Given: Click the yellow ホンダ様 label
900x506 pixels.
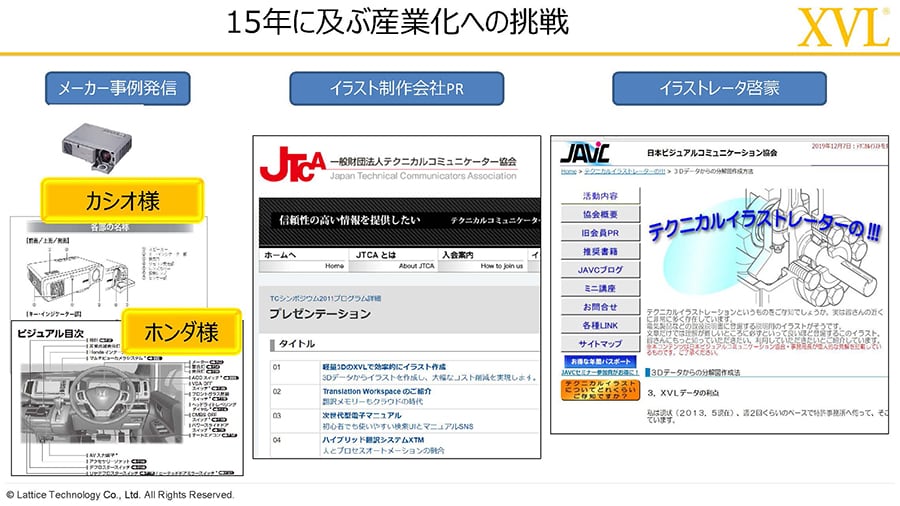Looking at the screenshot, I should [181, 332].
